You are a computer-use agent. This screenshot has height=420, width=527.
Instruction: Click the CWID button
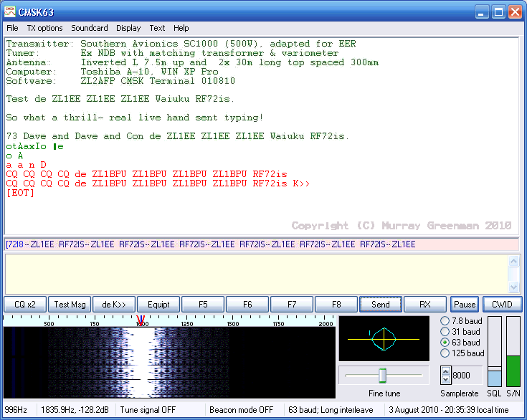tap(502, 305)
